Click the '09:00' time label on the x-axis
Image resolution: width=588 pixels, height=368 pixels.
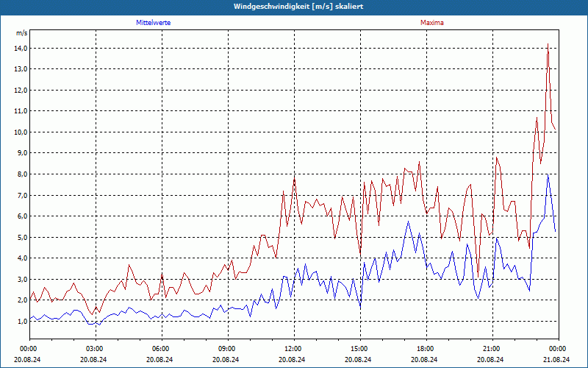point(228,349)
